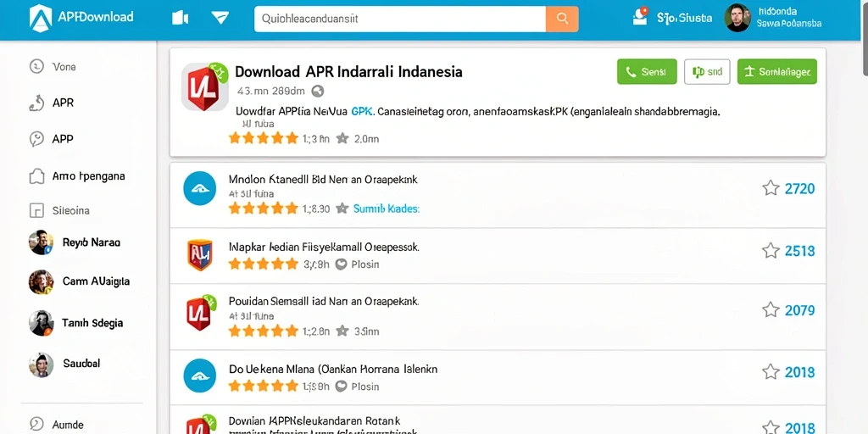This screenshot has width=868, height=434.
Task: Open Download APR Indarrali Indanesia title
Action: point(348,72)
